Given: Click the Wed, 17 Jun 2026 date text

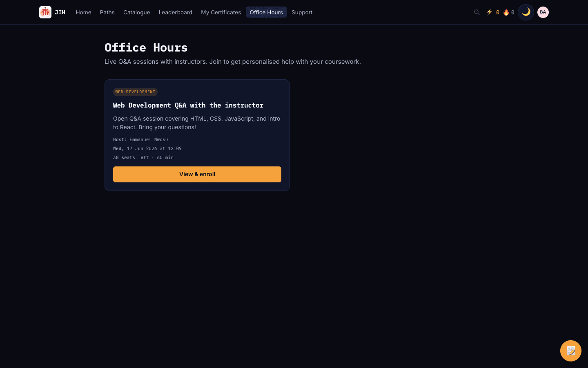Looking at the screenshot, I should pos(147,148).
